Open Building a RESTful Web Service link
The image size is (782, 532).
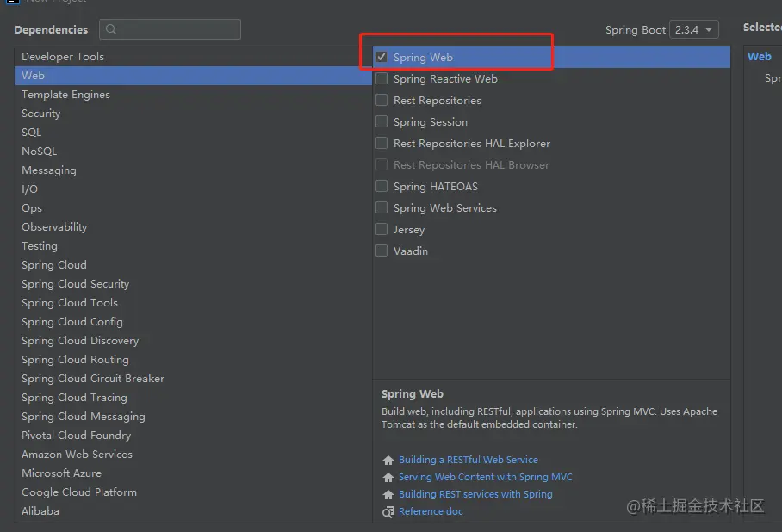pyautogui.click(x=469, y=460)
